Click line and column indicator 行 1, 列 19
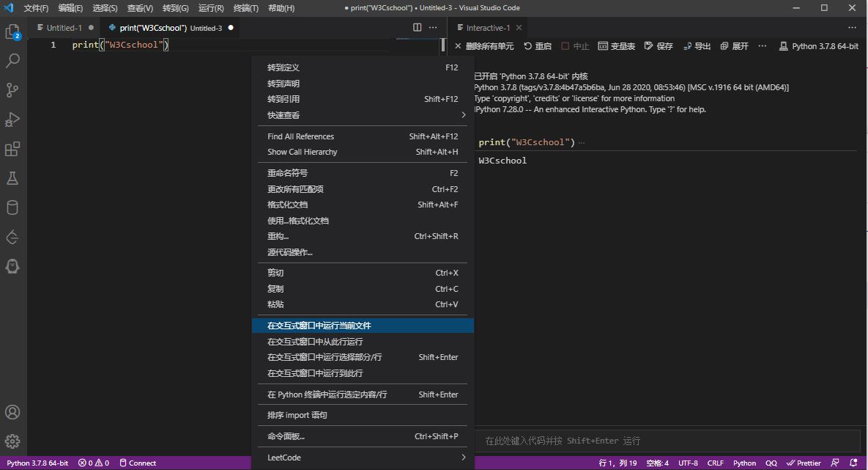The height and width of the screenshot is (470, 868). (617, 463)
